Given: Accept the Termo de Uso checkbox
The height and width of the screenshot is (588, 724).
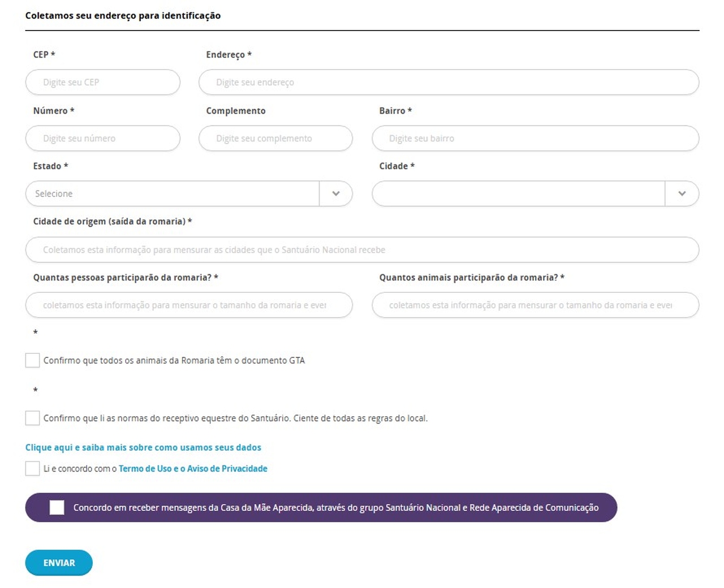Looking at the screenshot, I should point(33,469).
